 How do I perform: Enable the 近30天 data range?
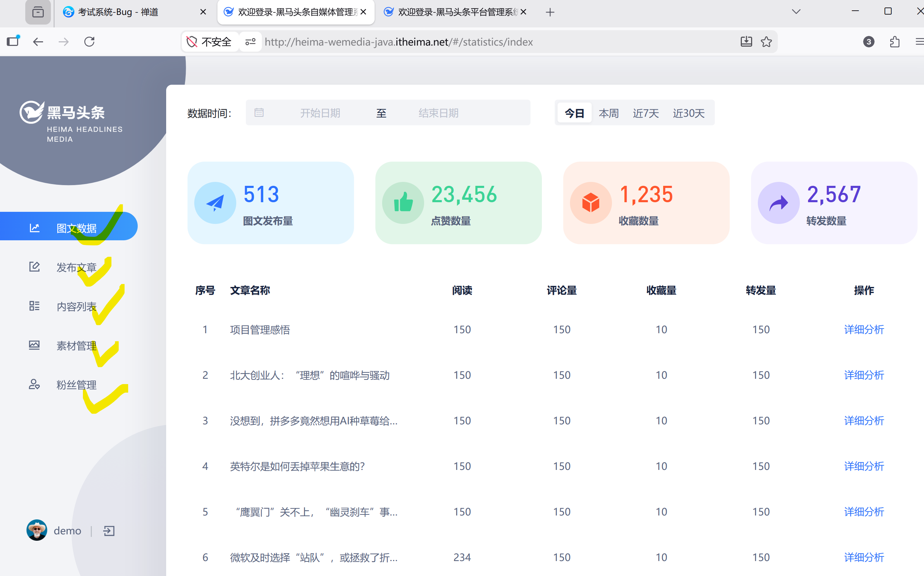688,113
